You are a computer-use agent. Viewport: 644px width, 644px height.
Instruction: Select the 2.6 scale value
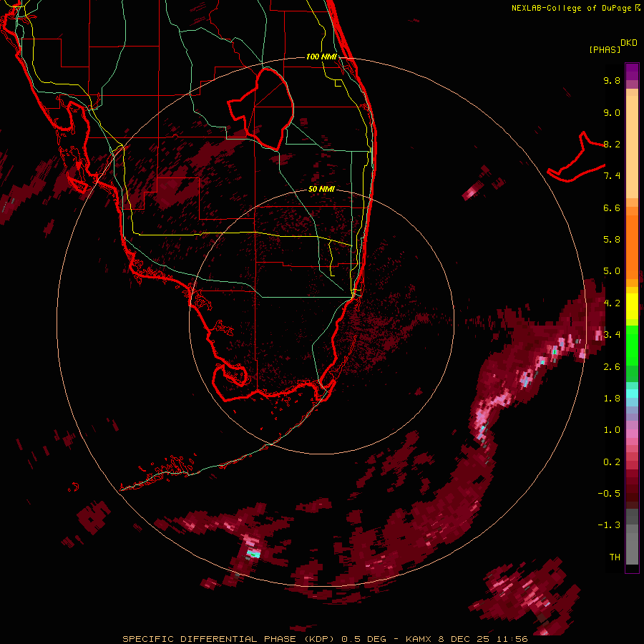[612, 367]
